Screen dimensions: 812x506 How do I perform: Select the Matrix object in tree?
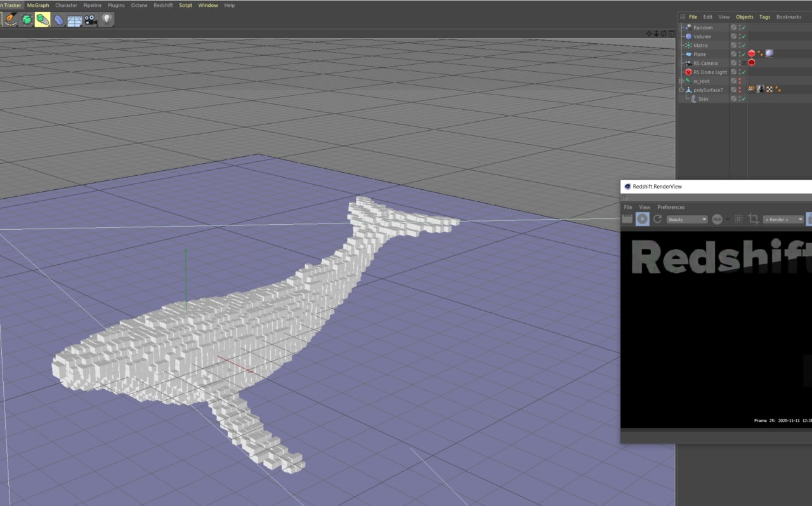(700, 45)
